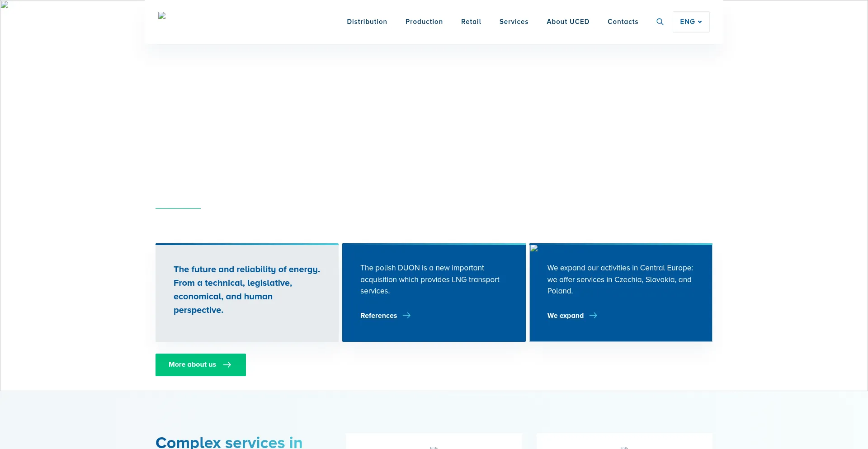This screenshot has height=449, width=868.
Task: Click the future and reliability of energy text
Action: [x=247, y=290]
